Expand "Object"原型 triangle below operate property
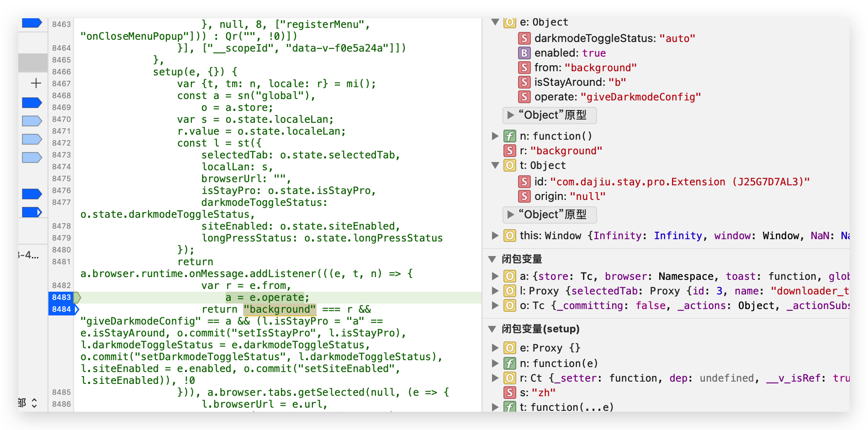The height and width of the screenshot is (430, 868). pos(511,115)
